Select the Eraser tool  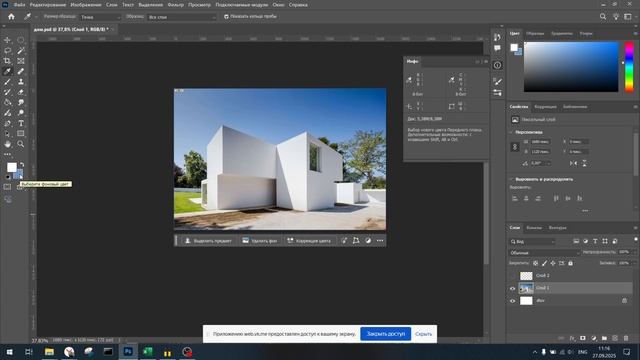[20, 92]
